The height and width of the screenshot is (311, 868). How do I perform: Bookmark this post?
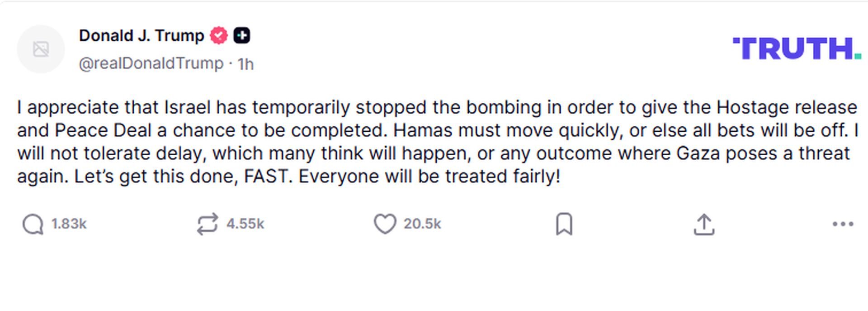point(564,224)
